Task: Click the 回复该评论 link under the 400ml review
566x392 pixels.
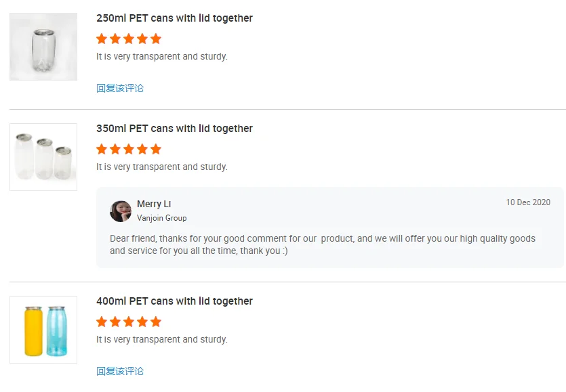Action: pyautogui.click(x=120, y=371)
